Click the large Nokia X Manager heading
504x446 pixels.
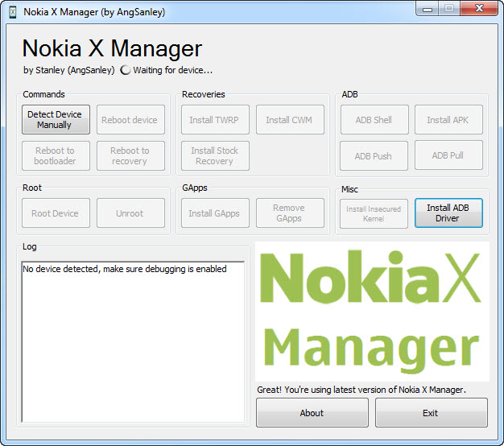tap(112, 49)
